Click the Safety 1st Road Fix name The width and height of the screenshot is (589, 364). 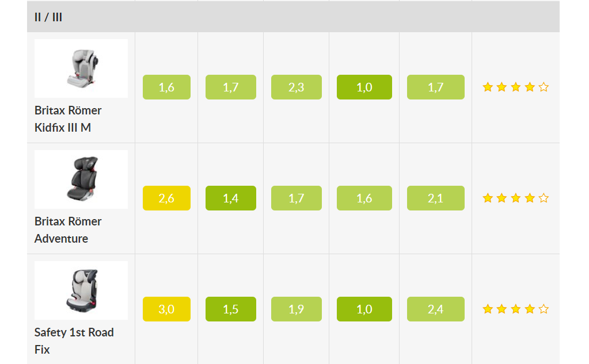[74, 341]
